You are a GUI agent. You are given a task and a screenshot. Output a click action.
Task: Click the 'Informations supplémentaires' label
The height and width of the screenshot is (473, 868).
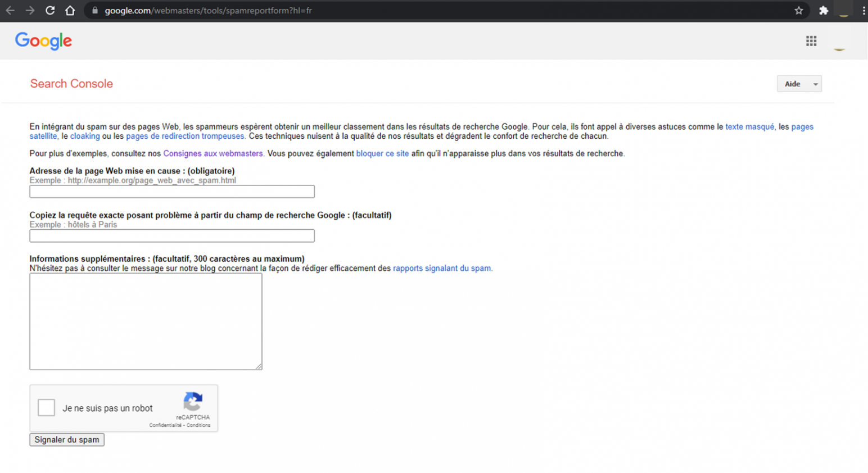click(x=167, y=259)
